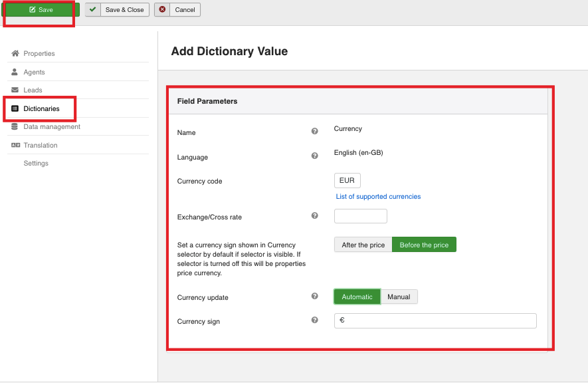
Task: Click the help icon next to Name
Action: [x=315, y=132]
